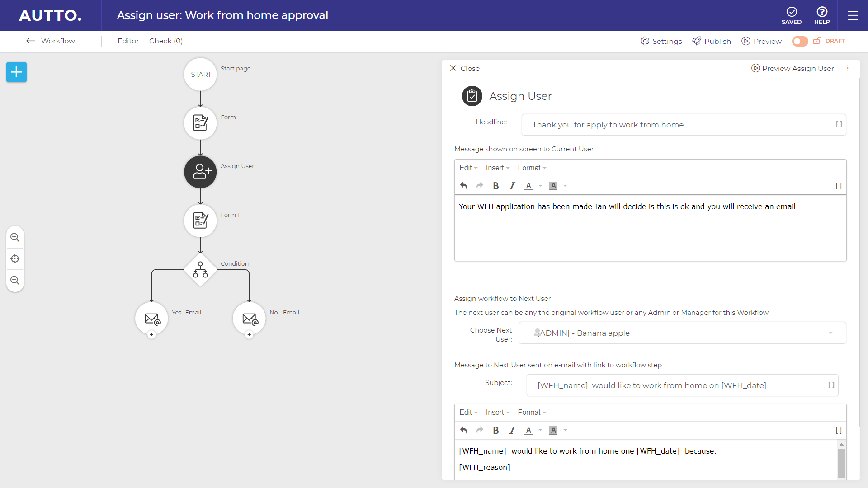This screenshot has height=488, width=868.
Task: Open Edit menu in email message editor
Action: tap(468, 412)
